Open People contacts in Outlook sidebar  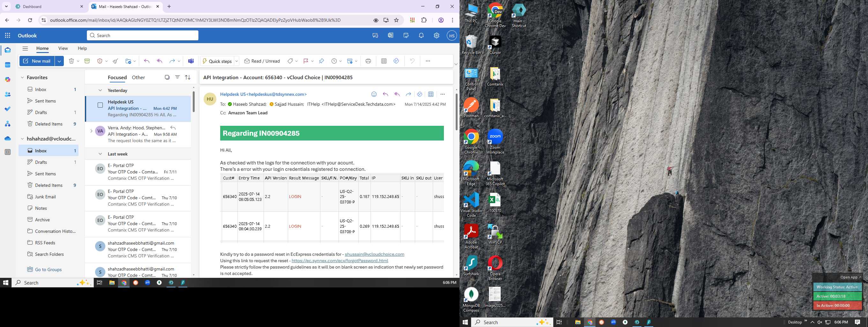8,95
